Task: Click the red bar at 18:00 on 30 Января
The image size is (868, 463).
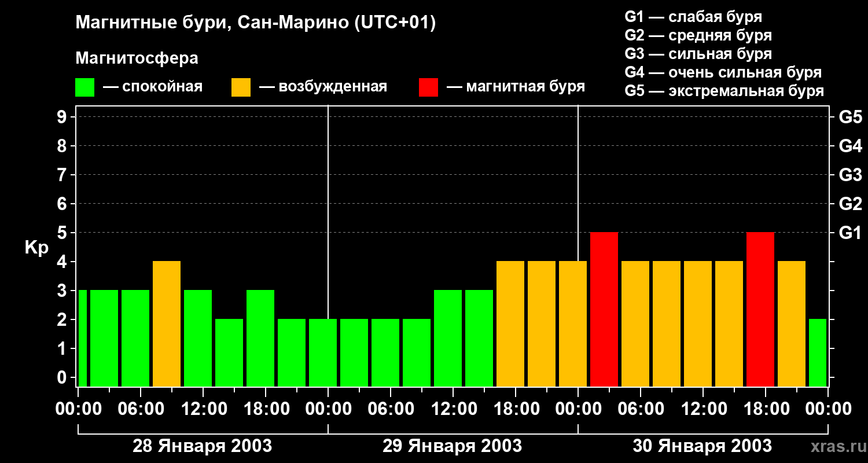Action: [x=760, y=309]
